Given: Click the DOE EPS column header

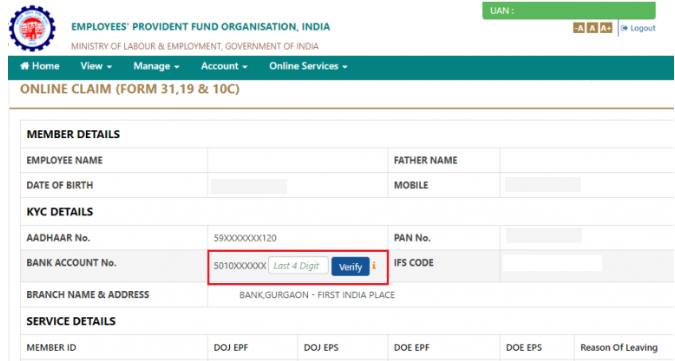Looking at the screenshot, I should click(x=524, y=348).
